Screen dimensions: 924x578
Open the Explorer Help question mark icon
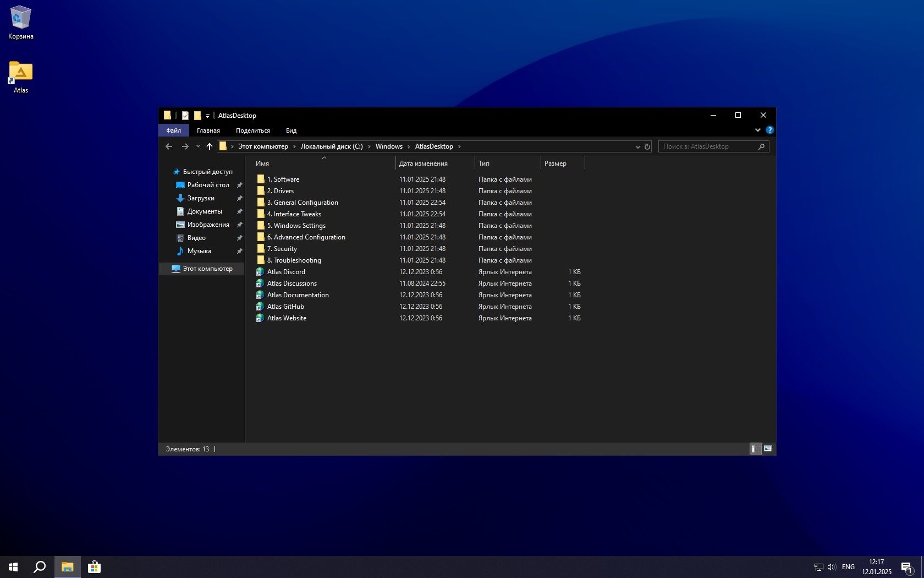(769, 130)
